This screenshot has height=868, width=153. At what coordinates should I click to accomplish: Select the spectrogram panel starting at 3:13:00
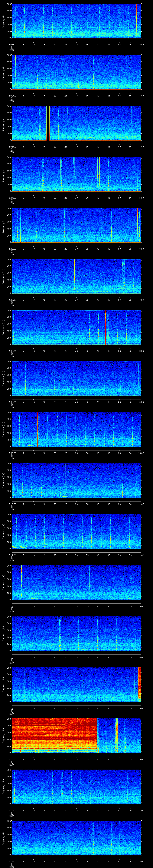point(77,633)
